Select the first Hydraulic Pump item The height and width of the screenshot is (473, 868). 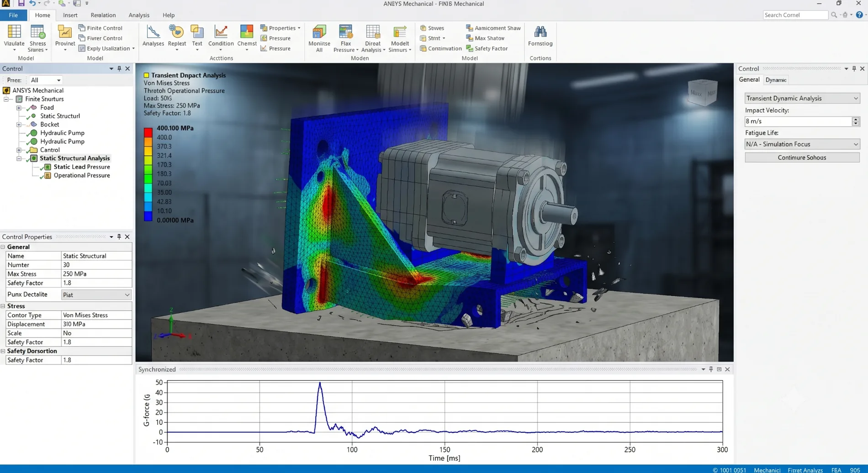62,133
